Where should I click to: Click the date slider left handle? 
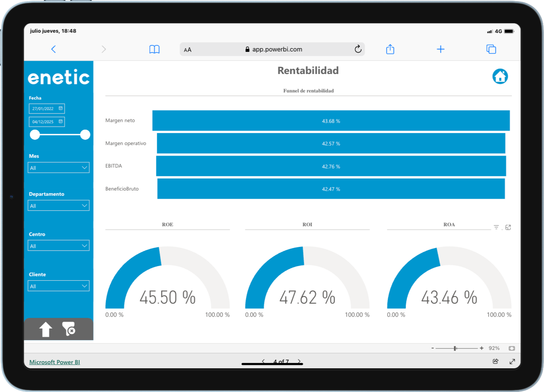tap(35, 135)
